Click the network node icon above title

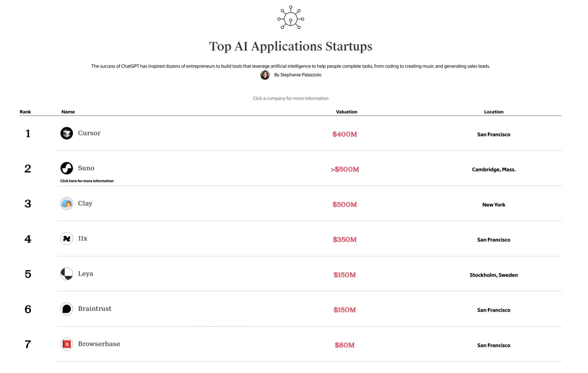pos(290,18)
